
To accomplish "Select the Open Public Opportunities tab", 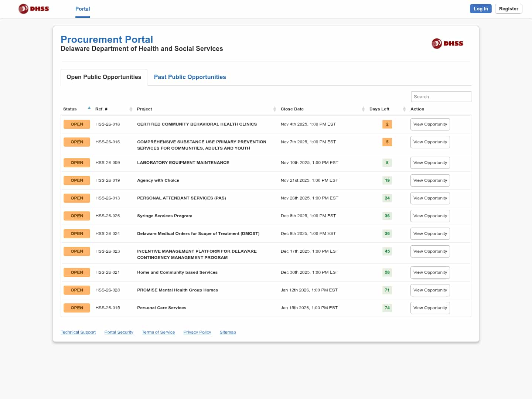I will (x=104, y=77).
